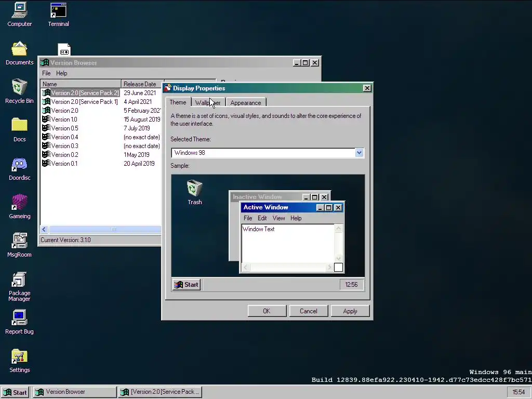This screenshot has width=532, height=399.
Task: Maximize the Version Browser window
Action: 305,63
